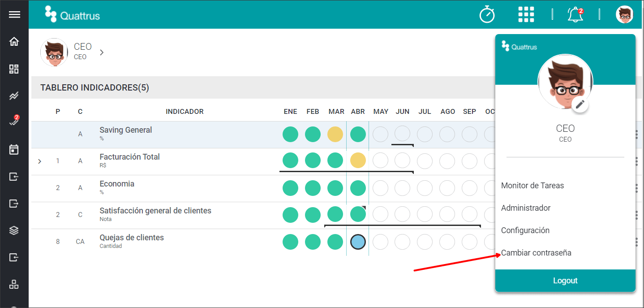Open notifications bell with 2 alerts
The height and width of the screenshot is (308, 644).
pos(575,14)
